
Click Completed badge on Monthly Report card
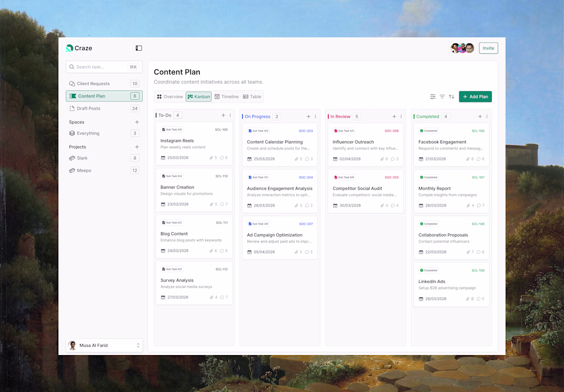pos(429,177)
